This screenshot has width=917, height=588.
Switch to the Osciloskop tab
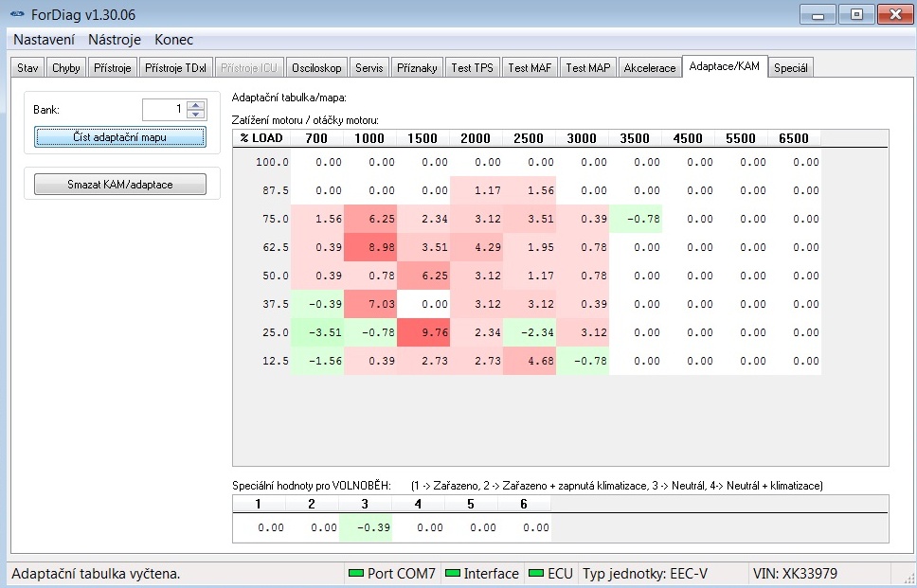316,68
